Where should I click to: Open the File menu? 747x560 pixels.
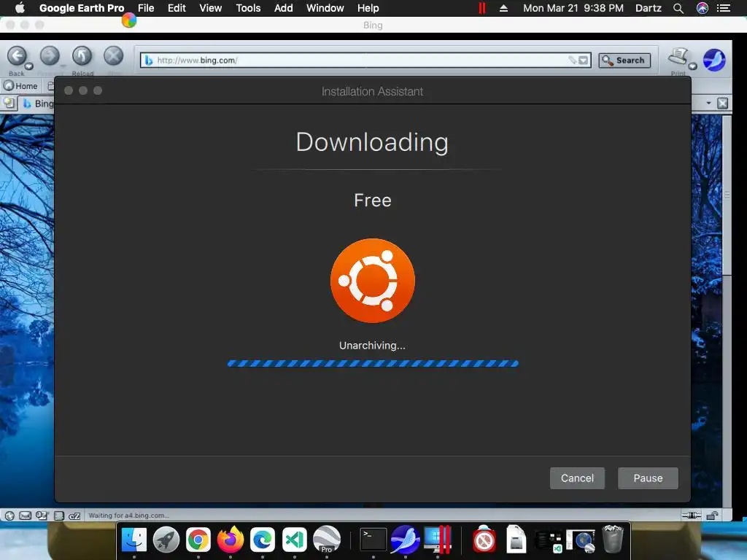[146, 8]
